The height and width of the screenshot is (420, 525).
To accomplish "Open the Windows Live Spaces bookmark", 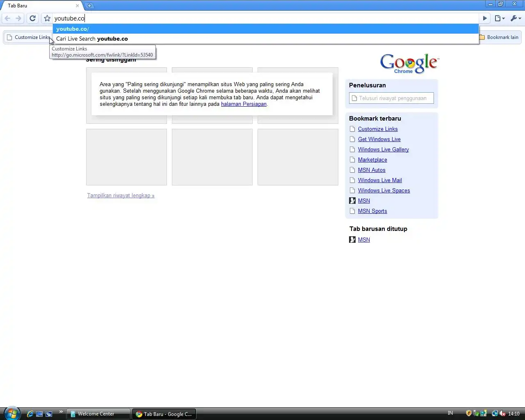I will [384, 191].
